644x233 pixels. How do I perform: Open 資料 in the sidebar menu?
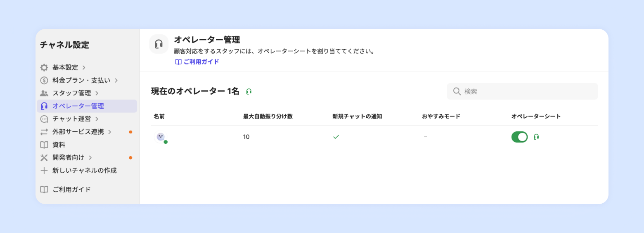pos(59,145)
